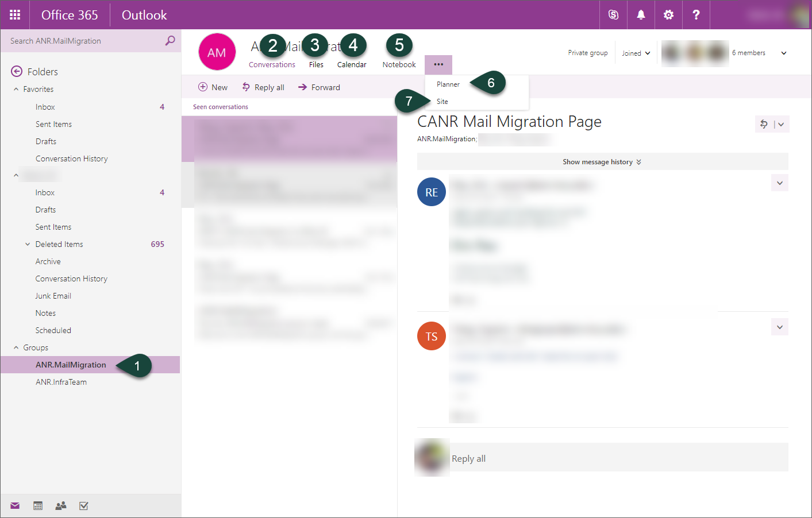Expand Show message history

coord(602,162)
